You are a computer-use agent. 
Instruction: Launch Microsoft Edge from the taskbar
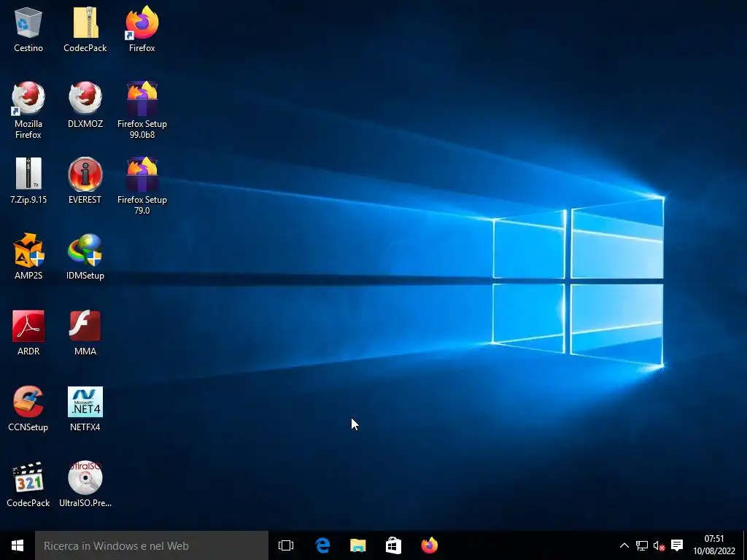[322, 545]
